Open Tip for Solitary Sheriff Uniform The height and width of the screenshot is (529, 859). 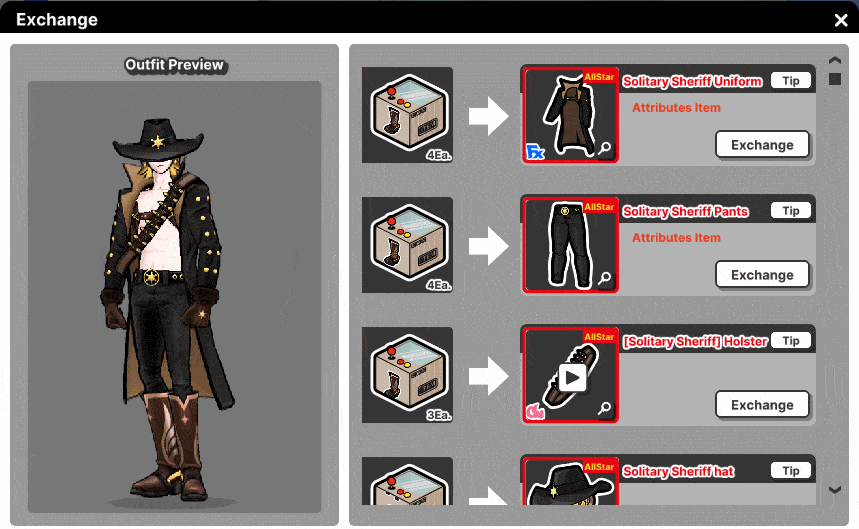791,80
